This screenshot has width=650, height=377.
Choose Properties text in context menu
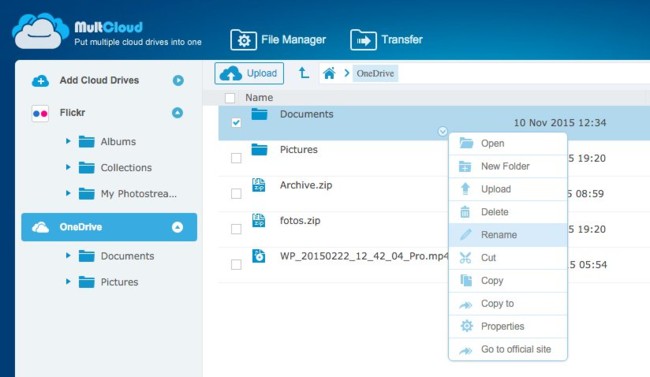click(502, 326)
